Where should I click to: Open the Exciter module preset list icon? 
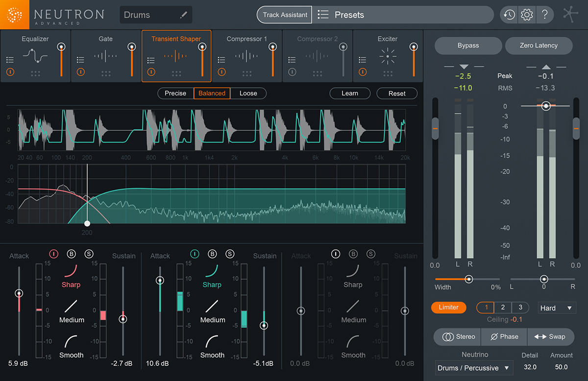[363, 60]
